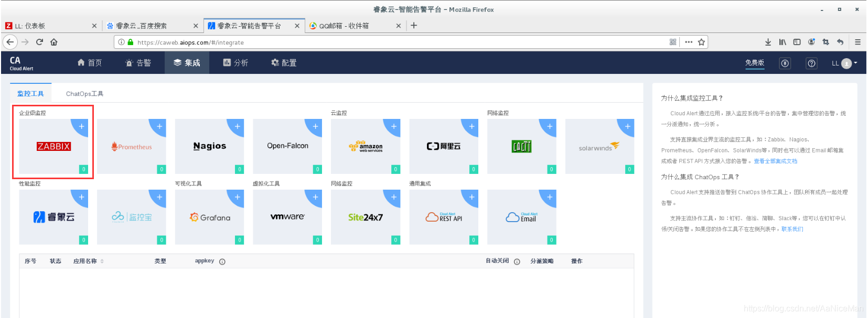
Task: Expand the LL user account dropdown
Action: (844, 63)
